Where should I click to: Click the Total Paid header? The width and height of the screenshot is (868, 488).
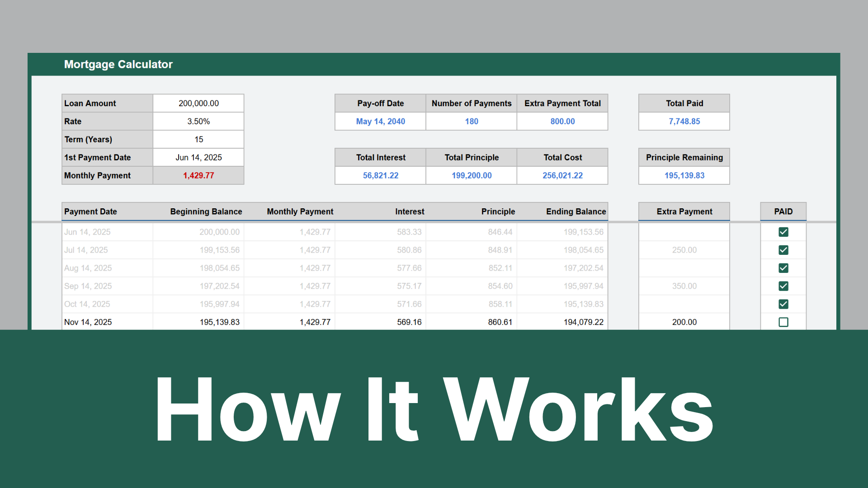pyautogui.click(x=684, y=103)
